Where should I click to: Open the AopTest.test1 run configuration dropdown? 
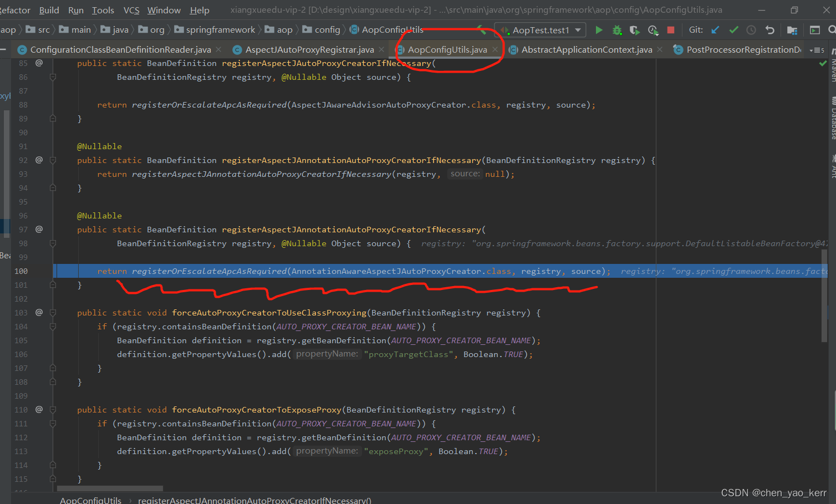[578, 30]
